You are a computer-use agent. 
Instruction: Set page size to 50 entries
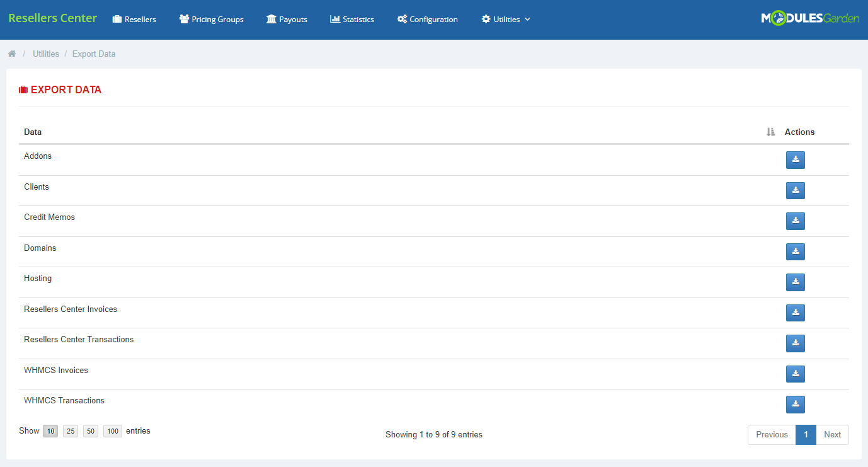90,431
